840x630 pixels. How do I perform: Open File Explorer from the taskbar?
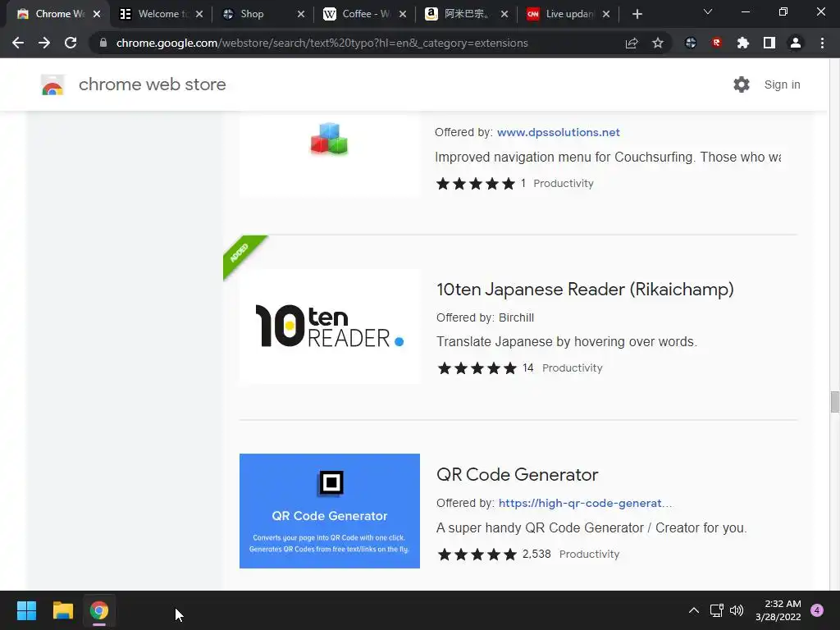(x=62, y=610)
